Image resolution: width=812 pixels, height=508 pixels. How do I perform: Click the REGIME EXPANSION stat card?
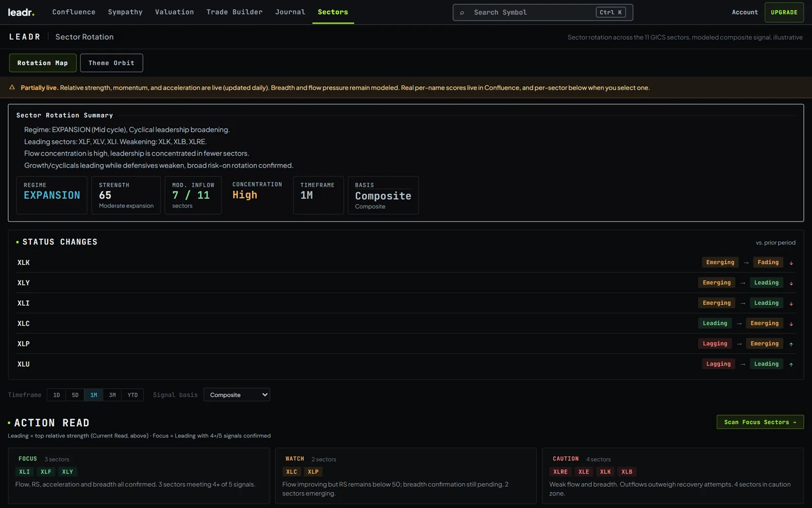coord(52,195)
